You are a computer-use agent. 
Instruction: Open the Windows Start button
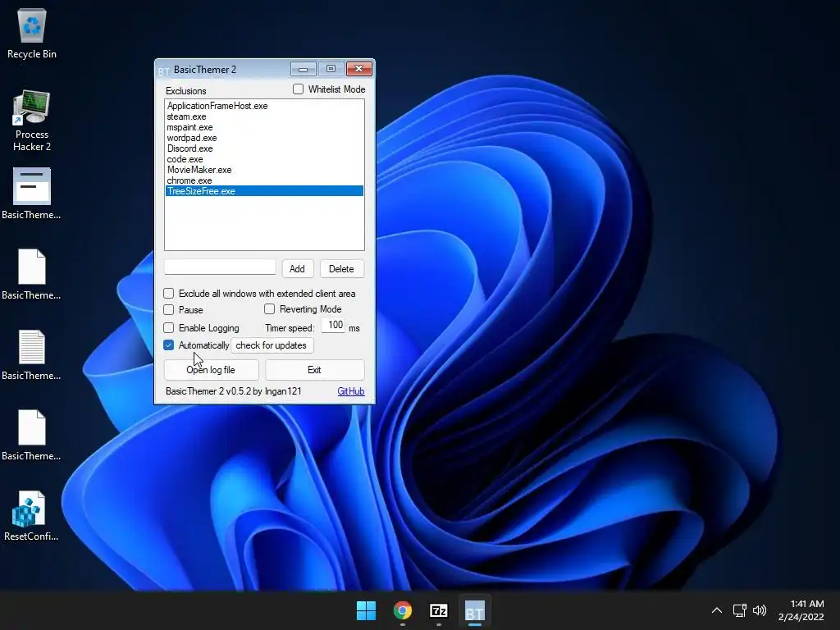click(x=367, y=610)
